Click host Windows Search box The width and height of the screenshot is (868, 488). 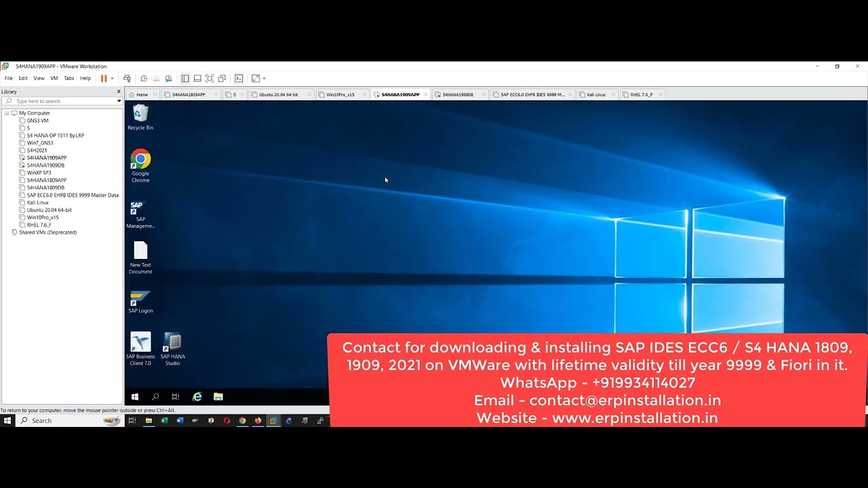[x=68, y=421]
